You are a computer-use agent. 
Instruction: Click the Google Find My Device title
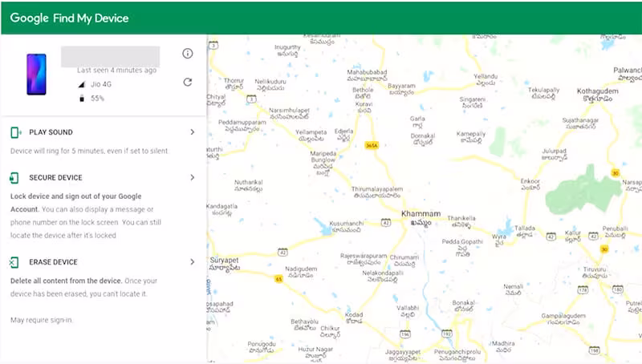pyautogui.click(x=69, y=18)
